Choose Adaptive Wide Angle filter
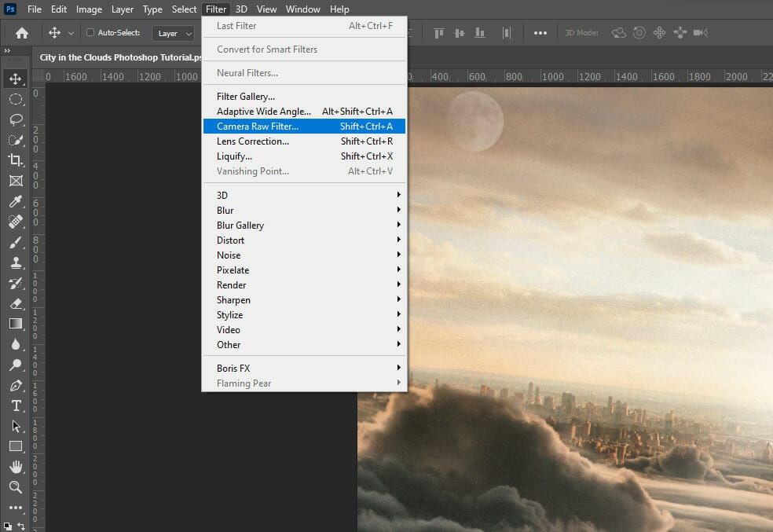773x532 pixels. point(304,112)
